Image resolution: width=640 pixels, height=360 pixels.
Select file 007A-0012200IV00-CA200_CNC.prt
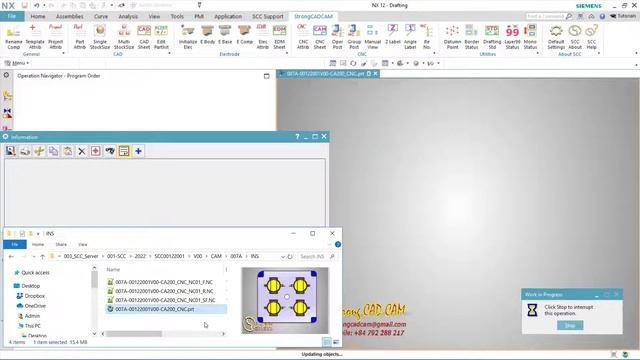(166, 309)
